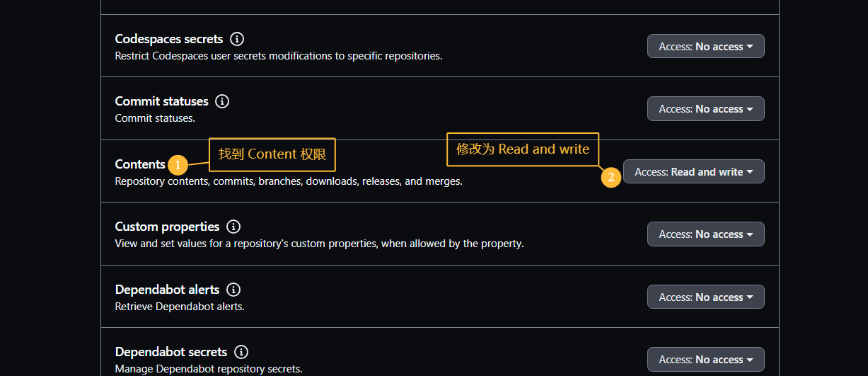Change the Custom properties access level dropdown
Screen dimensions: 868x376
[705, 234]
